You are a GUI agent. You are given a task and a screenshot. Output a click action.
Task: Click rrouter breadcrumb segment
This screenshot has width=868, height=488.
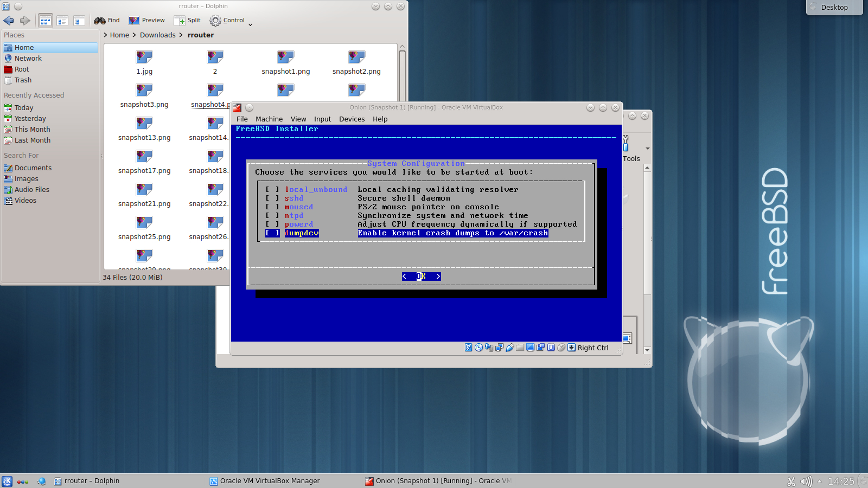tap(201, 35)
